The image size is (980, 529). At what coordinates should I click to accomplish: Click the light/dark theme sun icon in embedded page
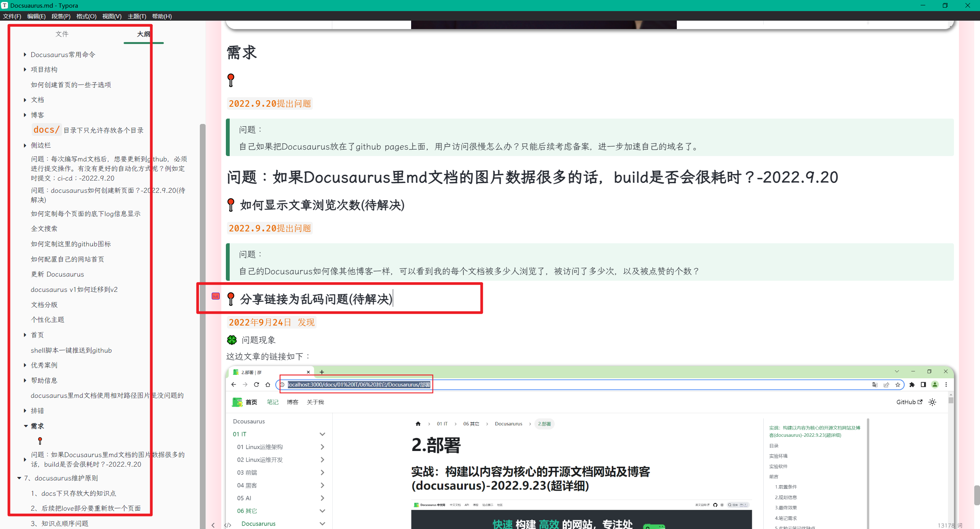point(933,402)
